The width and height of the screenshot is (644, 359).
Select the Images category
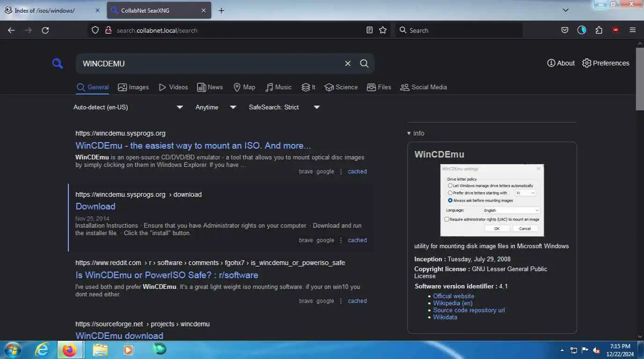coord(133,87)
